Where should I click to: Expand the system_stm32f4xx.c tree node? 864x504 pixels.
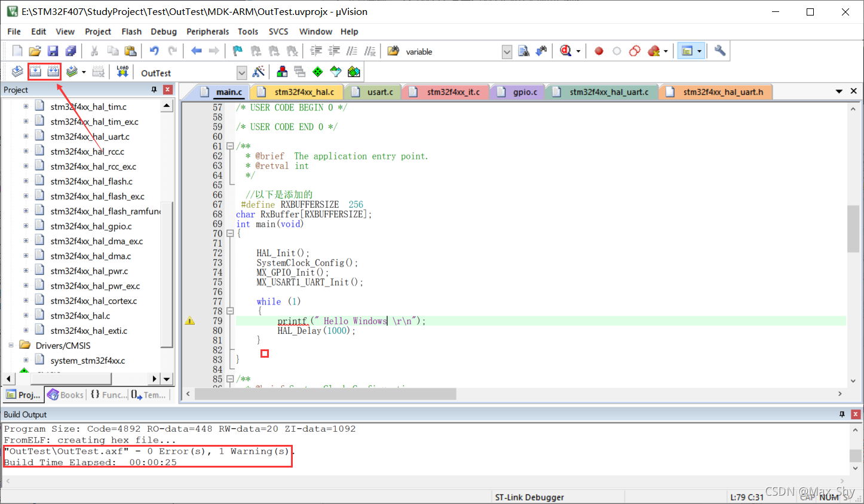pyautogui.click(x=26, y=360)
